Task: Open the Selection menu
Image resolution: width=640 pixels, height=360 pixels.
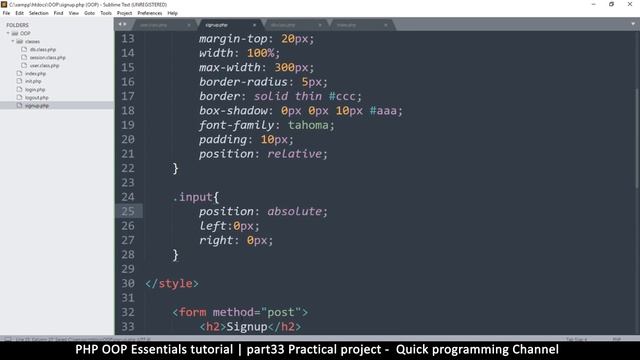Action: coord(38,13)
